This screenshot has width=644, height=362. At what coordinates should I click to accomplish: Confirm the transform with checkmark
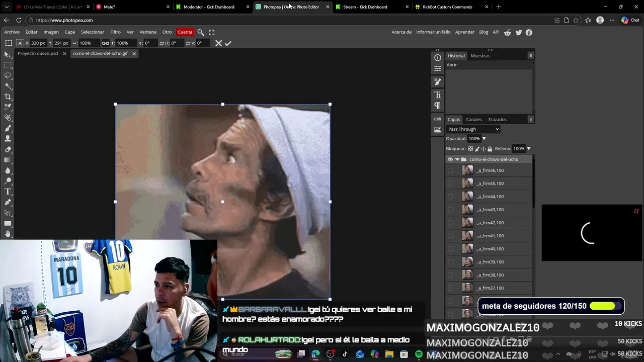click(228, 43)
